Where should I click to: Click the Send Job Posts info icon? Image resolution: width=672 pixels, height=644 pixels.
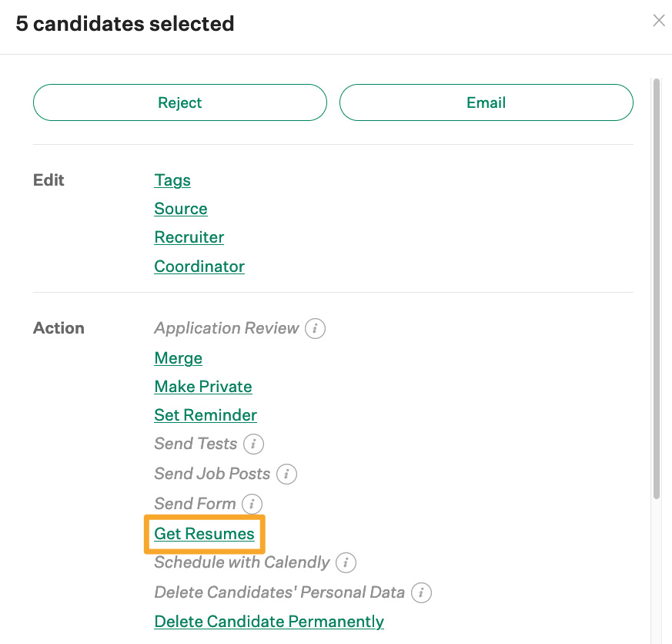click(x=286, y=475)
